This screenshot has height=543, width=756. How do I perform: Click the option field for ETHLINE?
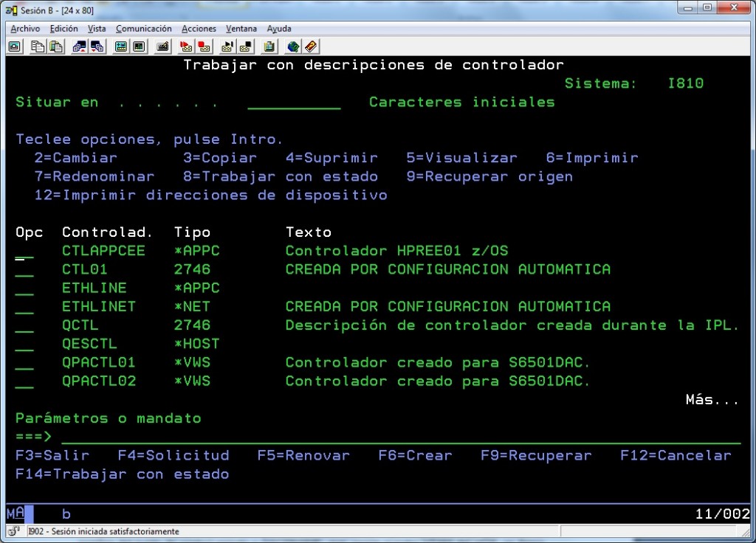[24, 288]
